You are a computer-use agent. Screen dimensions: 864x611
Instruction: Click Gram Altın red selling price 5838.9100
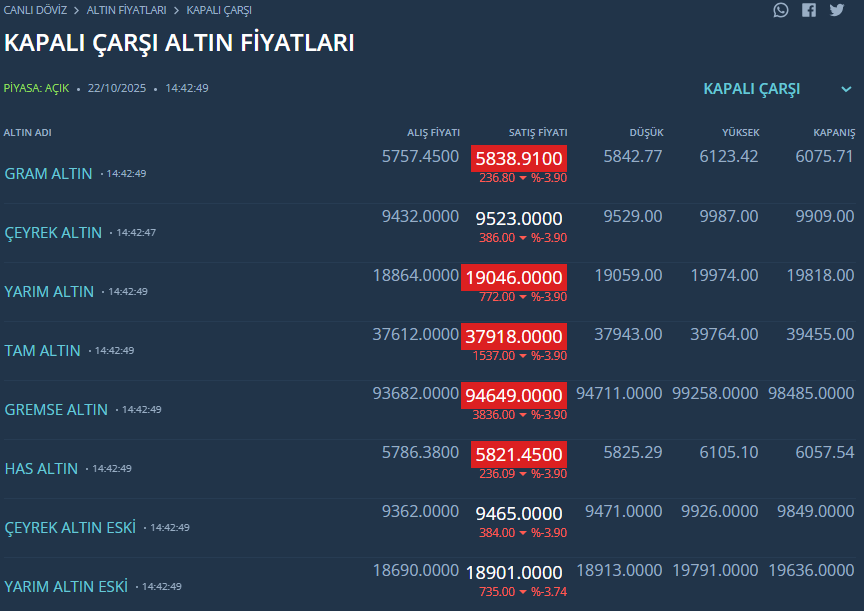tap(519, 158)
